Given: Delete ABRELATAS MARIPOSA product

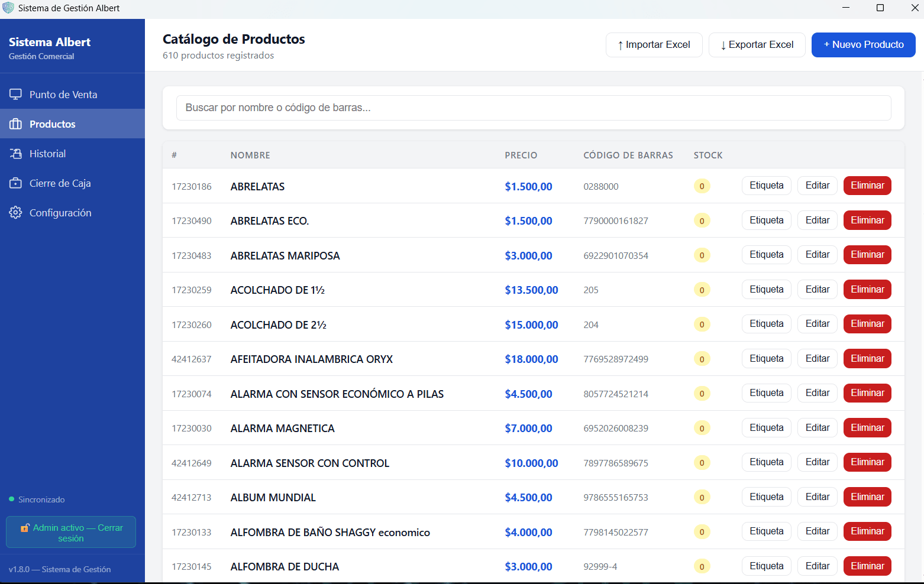Looking at the screenshot, I should [x=867, y=255].
